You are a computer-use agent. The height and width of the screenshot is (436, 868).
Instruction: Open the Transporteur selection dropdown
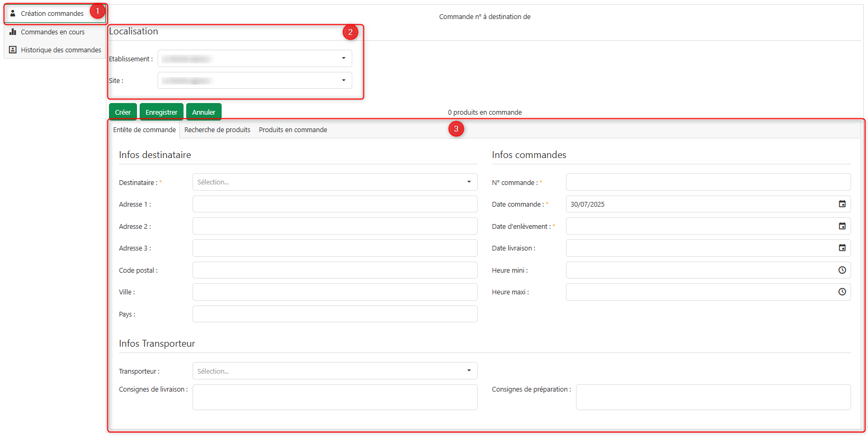(469, 370)
